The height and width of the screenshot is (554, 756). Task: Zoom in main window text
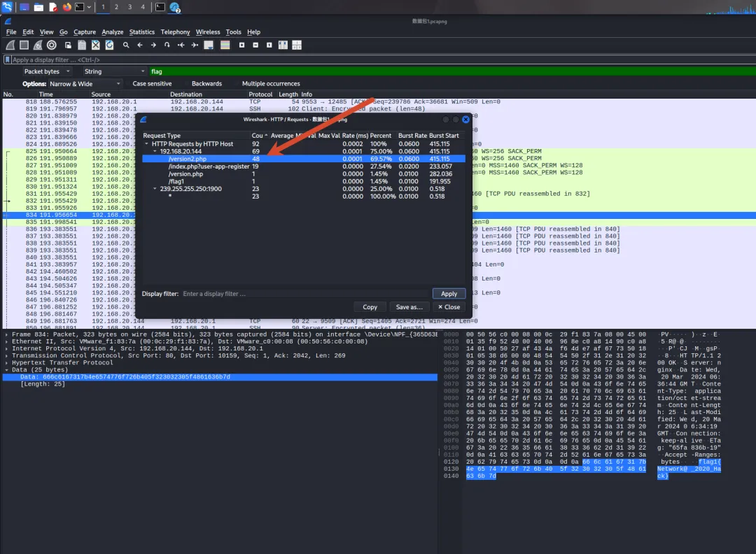pyautogui.click(x=241, y=45)
